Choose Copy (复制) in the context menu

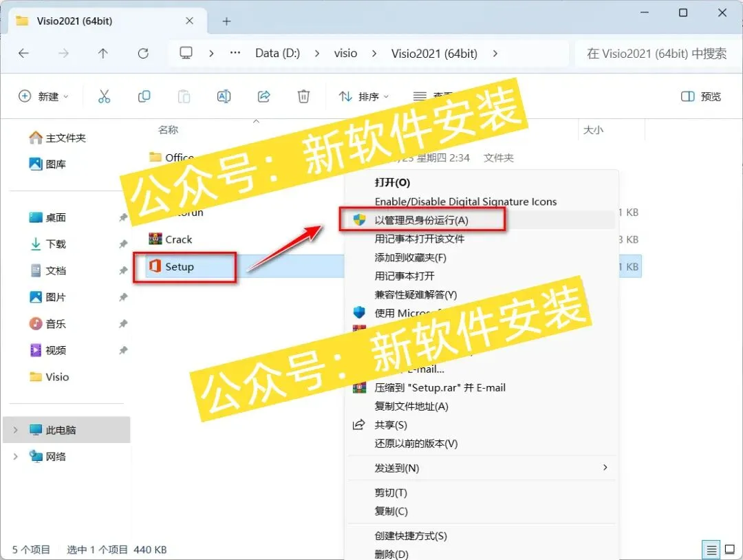point(391,511)
